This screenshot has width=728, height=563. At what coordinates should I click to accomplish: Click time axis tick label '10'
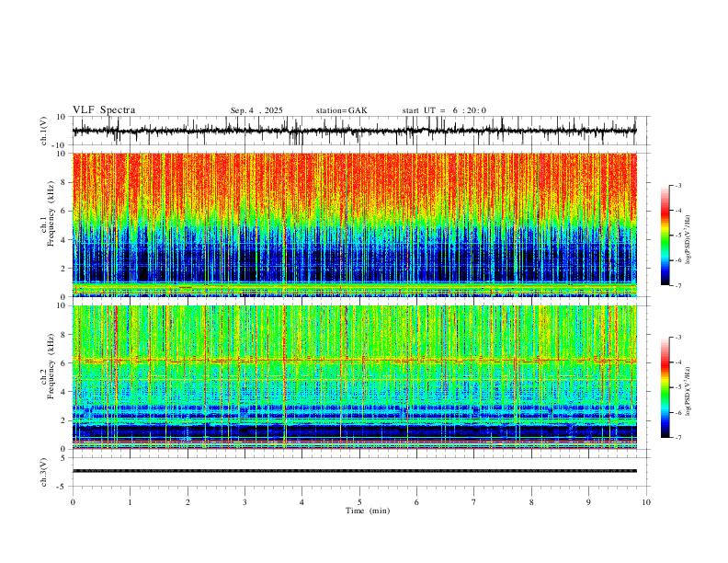click(x=646, y=502)
